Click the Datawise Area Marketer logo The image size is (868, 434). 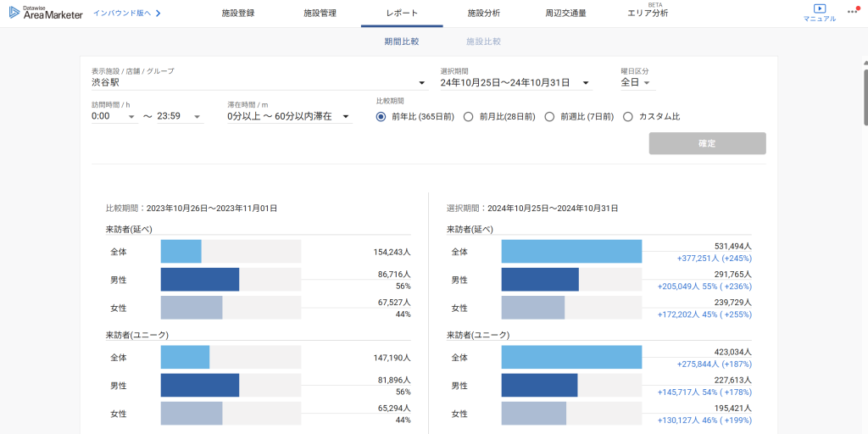(46, 13)
